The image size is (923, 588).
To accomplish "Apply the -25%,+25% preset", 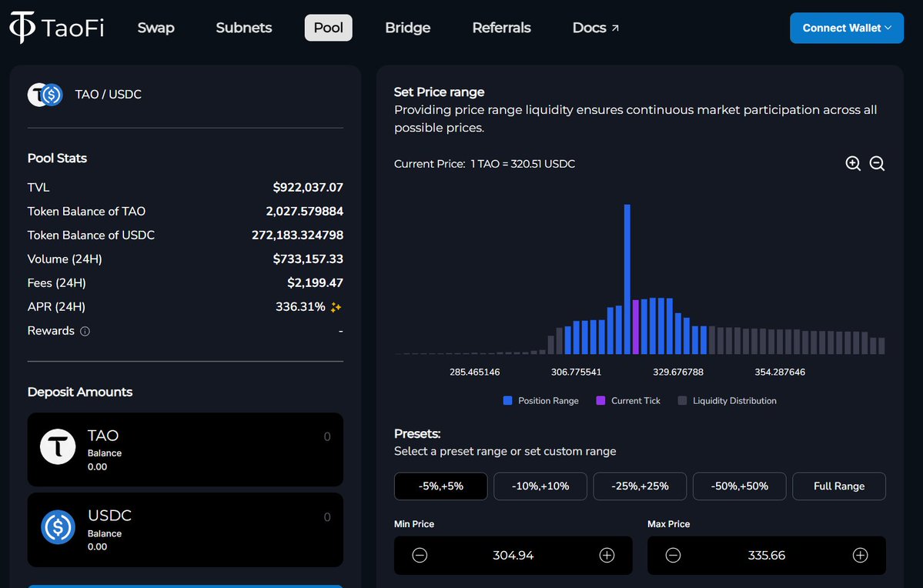I will pos(640,486).
